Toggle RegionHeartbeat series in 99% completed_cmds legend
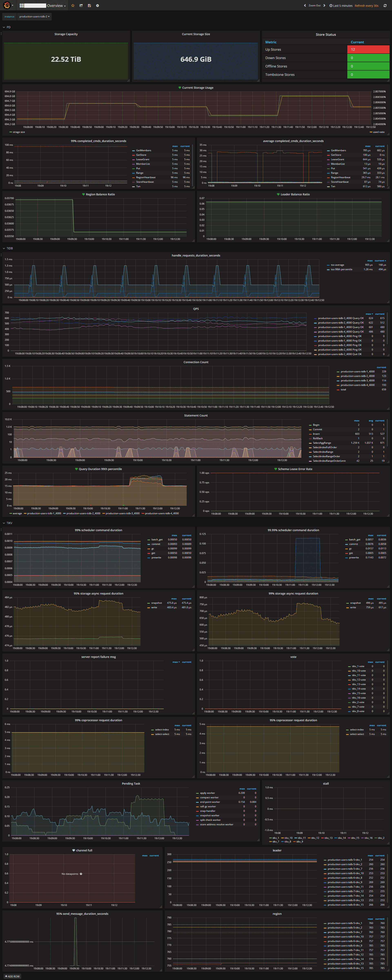This screenshot has width=392, height=980. click(x=146, y=177)
